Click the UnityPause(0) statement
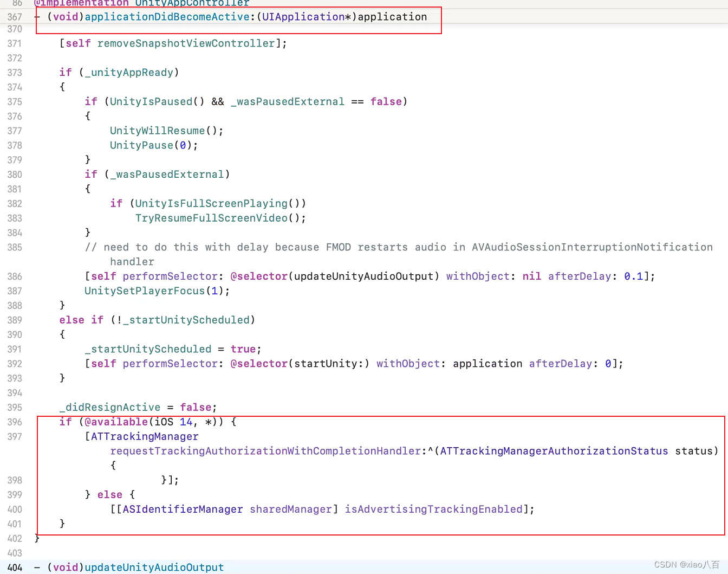 point(154,145)
